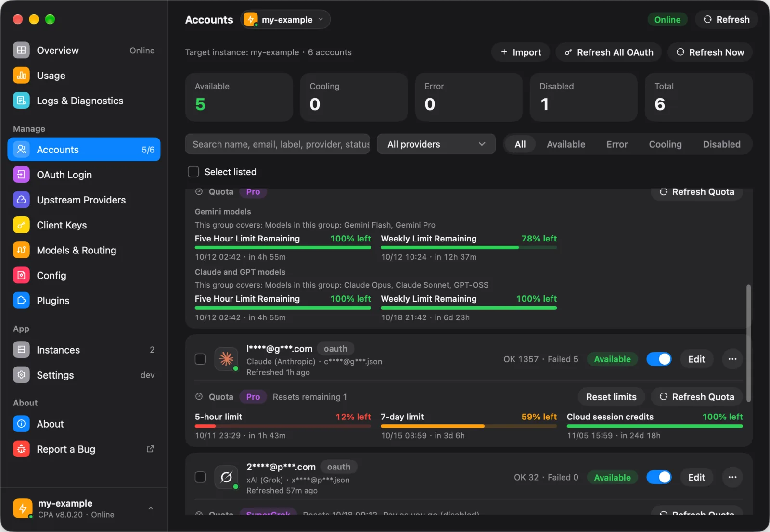Image resolution: width=770 pixels, height=532 pixels.
Task: Disable the xAI (Grok) account toggle
Action: click(659, 477)
